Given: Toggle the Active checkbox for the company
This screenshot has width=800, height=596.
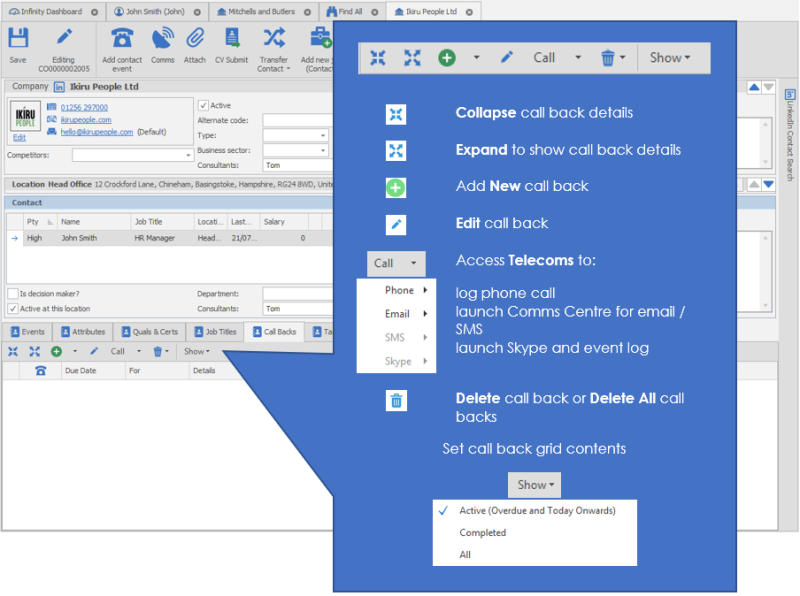Looking at the screenshot, I should [x=203, y=105].
